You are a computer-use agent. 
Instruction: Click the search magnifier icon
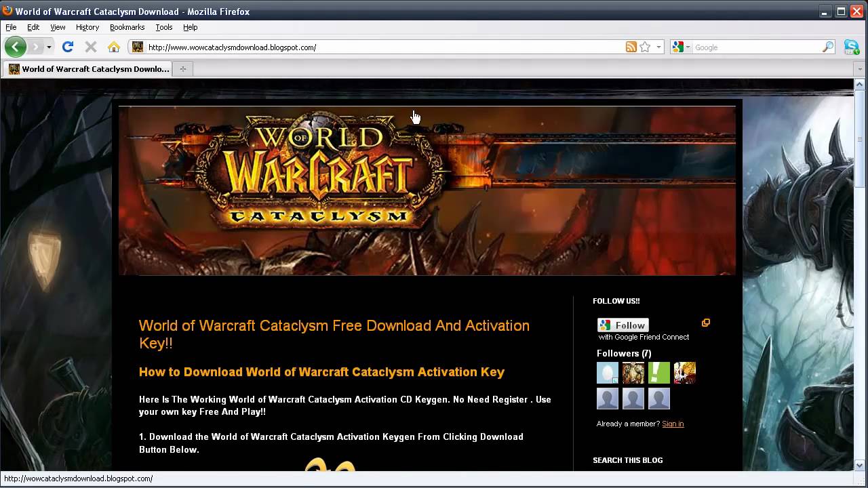point(828,47)
